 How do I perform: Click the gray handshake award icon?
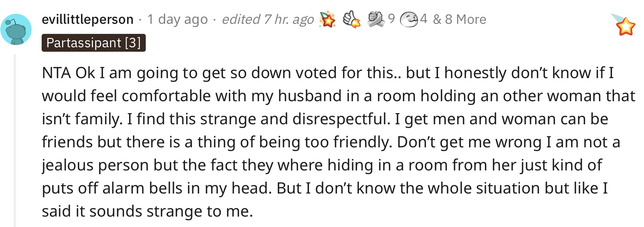coord(376,19)
